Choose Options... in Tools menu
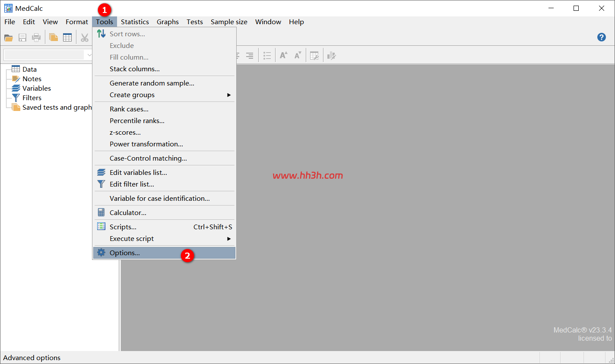The width and height of the screenshot is (615, 364). point(165,253)
